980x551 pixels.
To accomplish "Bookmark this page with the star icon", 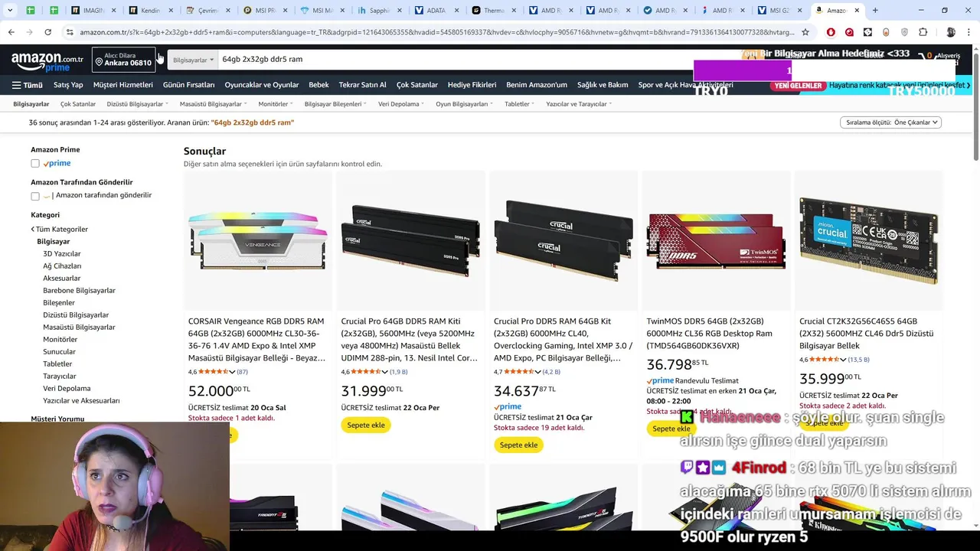I will coord(805,32).
